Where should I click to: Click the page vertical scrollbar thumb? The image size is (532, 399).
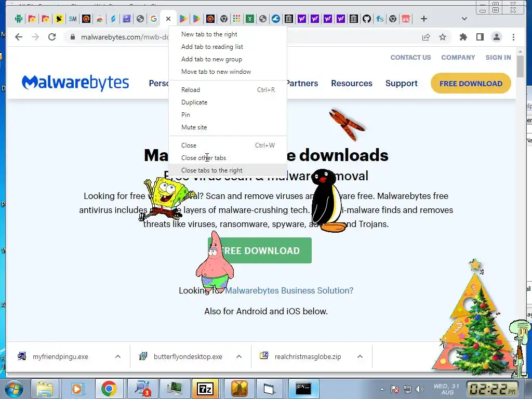(x=520, y=66)
